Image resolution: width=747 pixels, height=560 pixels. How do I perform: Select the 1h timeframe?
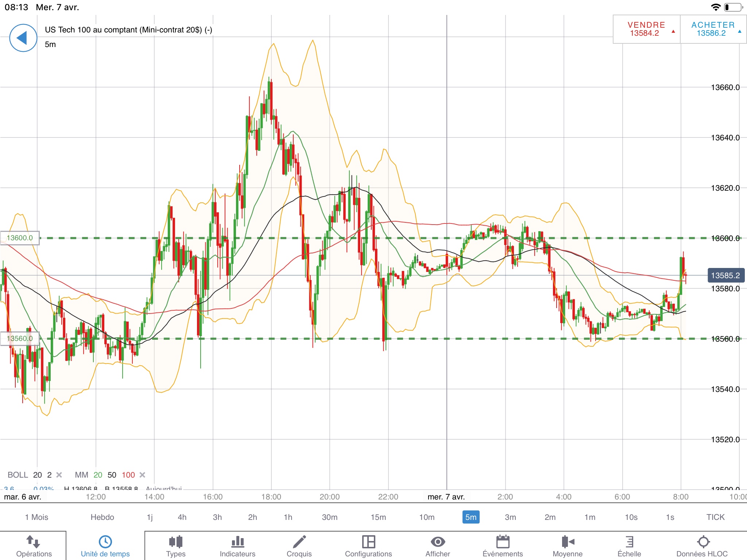(288, 517)
